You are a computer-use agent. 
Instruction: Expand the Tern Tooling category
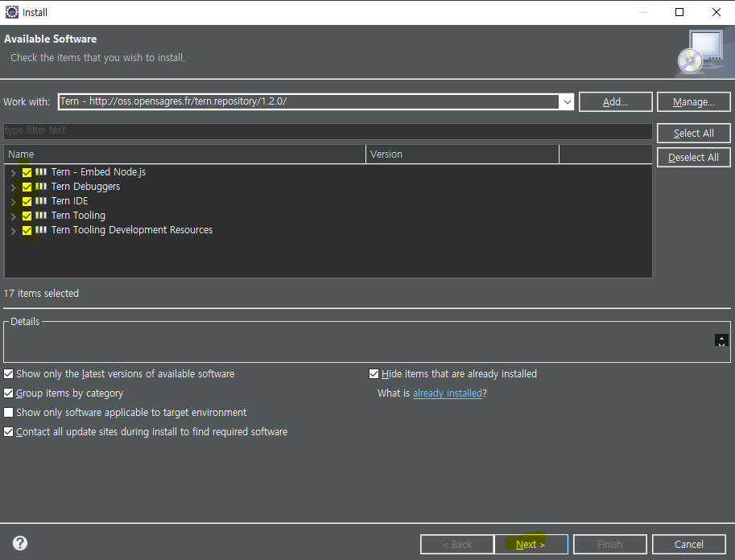click(13, 216)
